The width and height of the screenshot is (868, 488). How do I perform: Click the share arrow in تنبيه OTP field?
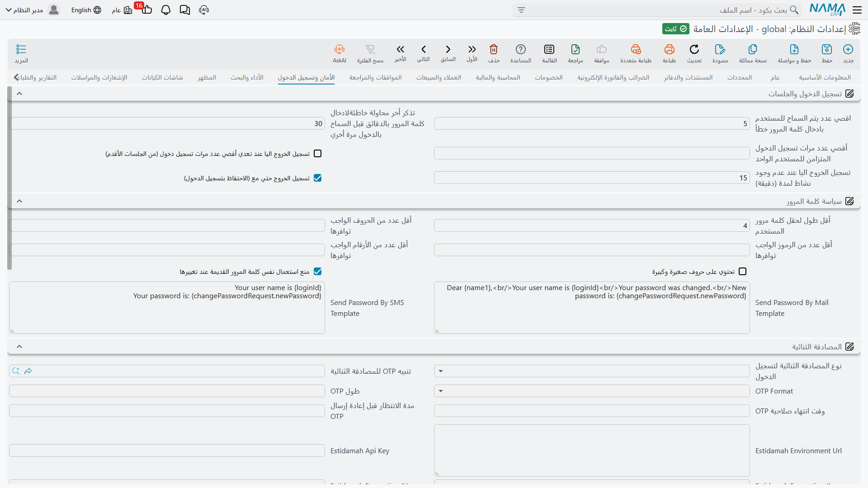coord(28,371)
